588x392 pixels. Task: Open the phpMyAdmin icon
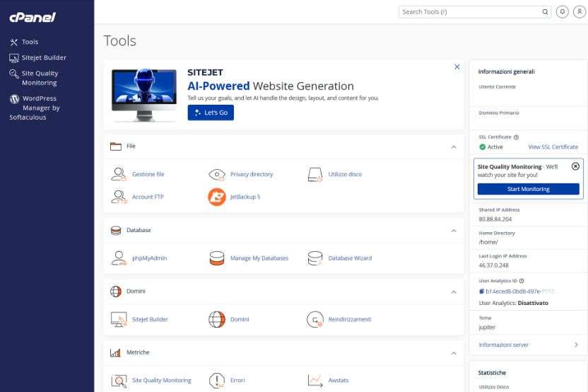point(119,258)
